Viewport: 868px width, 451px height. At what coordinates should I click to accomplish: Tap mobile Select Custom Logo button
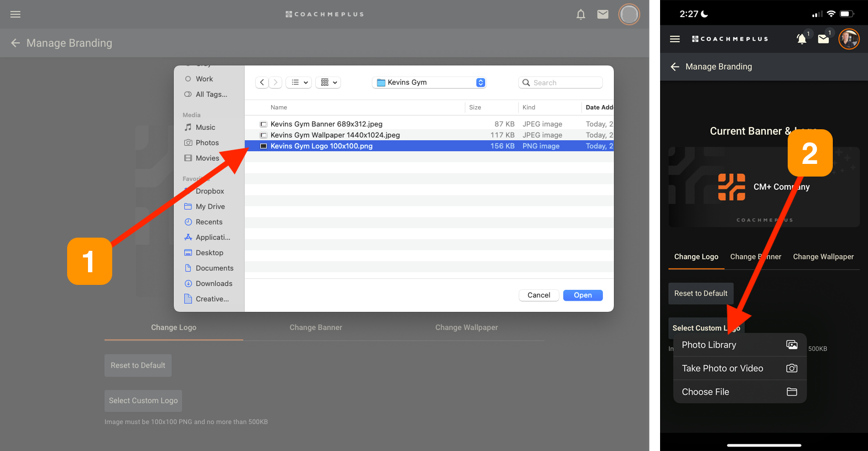click(706, 328)
